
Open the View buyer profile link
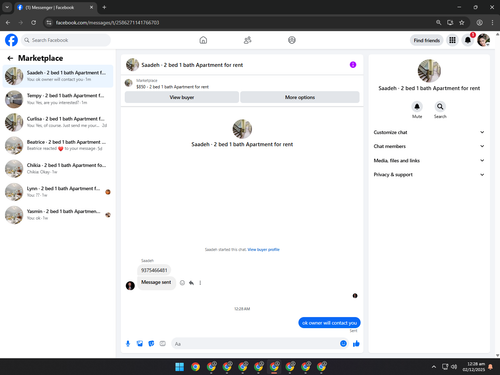[x=263, y=250]
